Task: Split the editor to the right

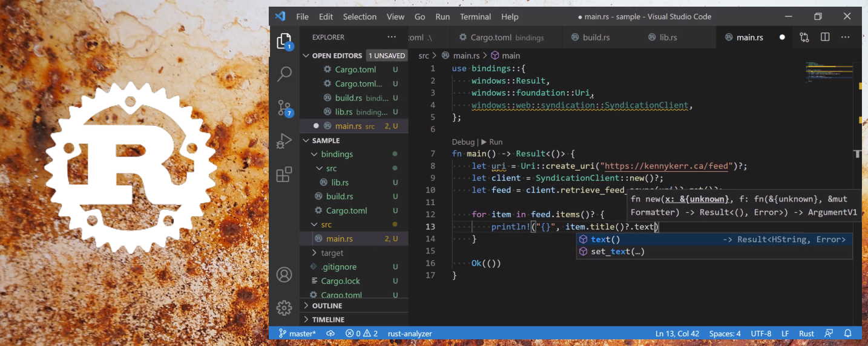Action: coord(825,37)
